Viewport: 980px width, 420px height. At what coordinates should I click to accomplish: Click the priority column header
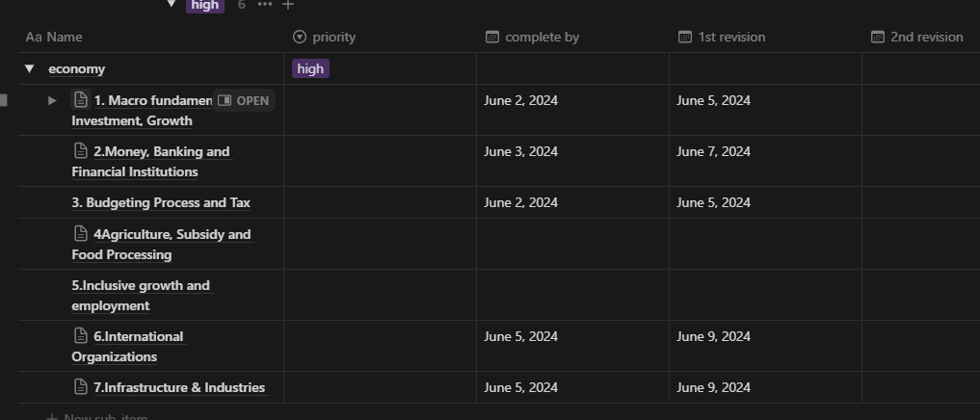coord(325,37)
